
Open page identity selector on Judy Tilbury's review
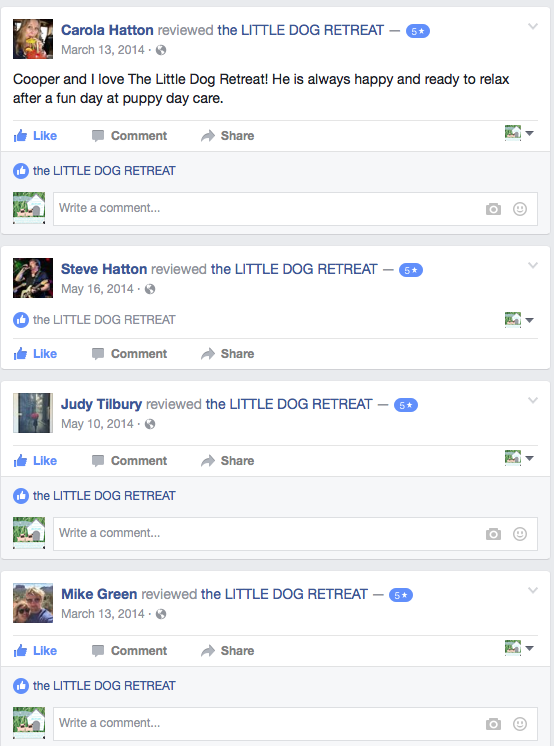[519, 459]
